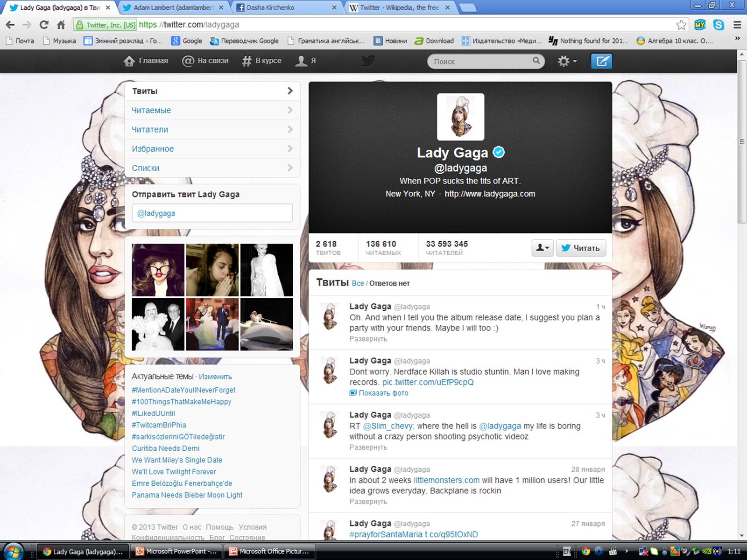
Task: Switch to Adam Lambert browser tab
Action: (x=173, y=7)
